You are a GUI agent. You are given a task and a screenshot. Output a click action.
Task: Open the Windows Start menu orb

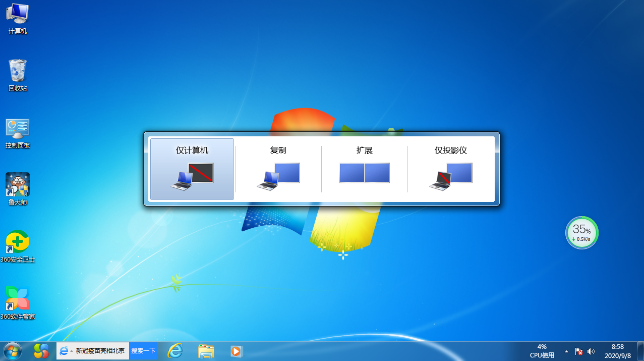pos(13,351)
